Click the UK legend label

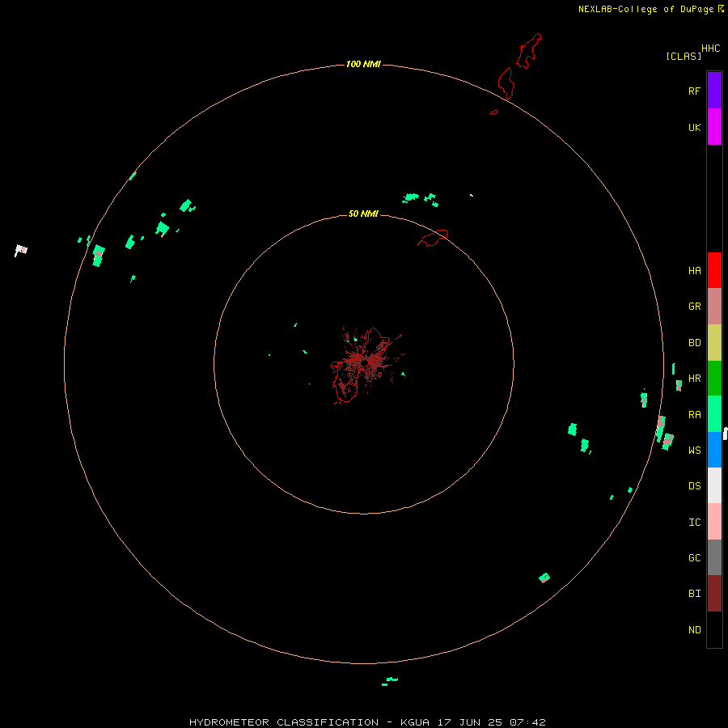click(694, 127)
